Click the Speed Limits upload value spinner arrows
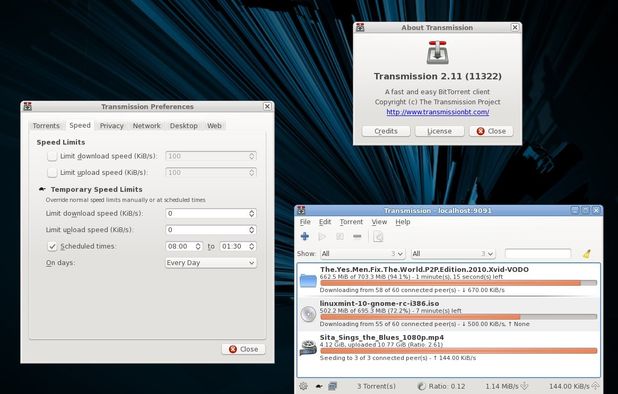 251,173
